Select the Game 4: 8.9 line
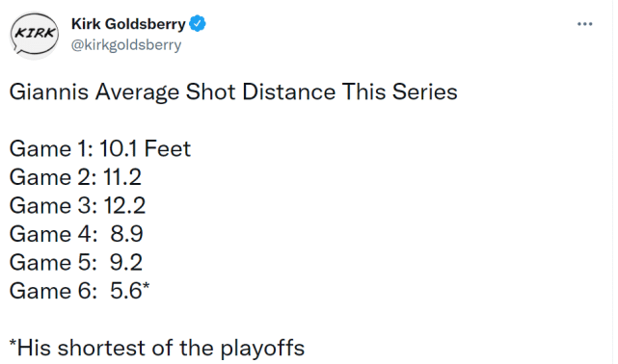The height and width of the screenshot is (364, 618). [76, 234]
